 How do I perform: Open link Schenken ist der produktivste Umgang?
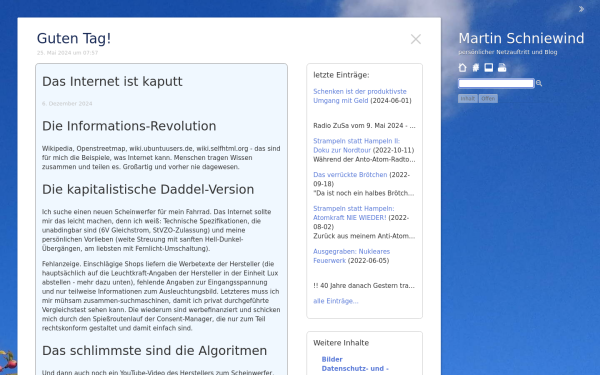pos(360,96)
